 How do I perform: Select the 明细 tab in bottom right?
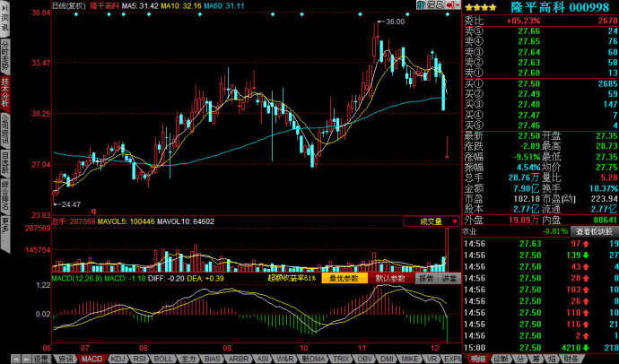pyautogui.click(x=477, y=358)
